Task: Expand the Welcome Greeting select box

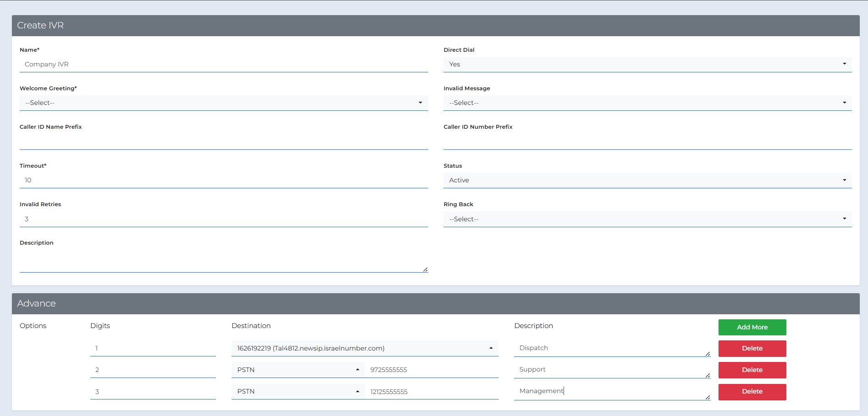Action: 224,103
